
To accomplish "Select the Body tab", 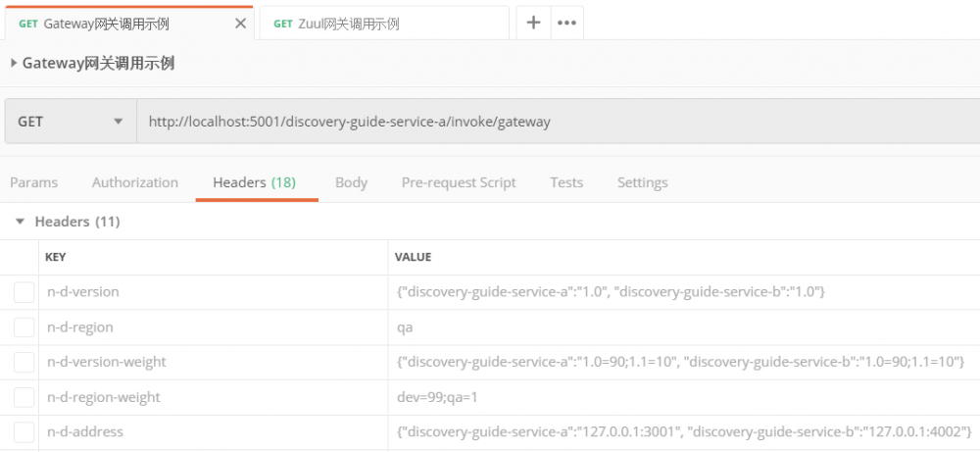I will 351,182.
